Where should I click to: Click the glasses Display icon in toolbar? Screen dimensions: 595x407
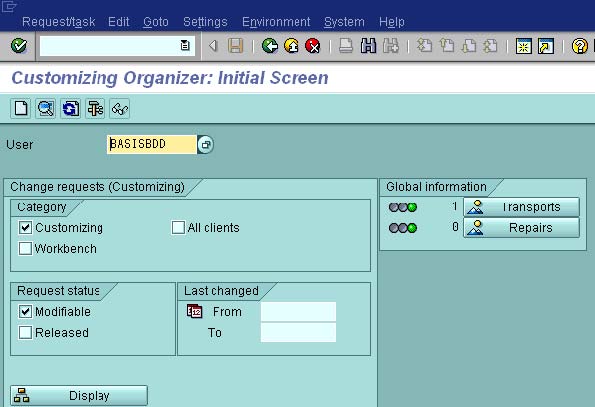click(120, 109)
